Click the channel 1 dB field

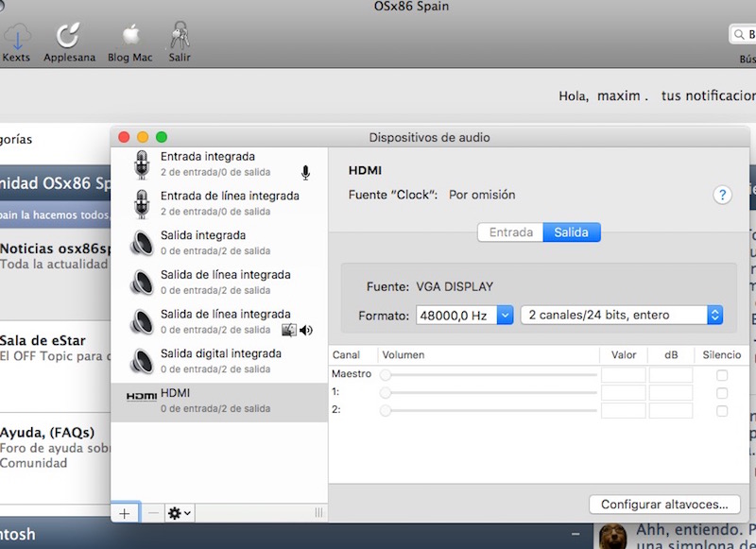pos(671,392)
